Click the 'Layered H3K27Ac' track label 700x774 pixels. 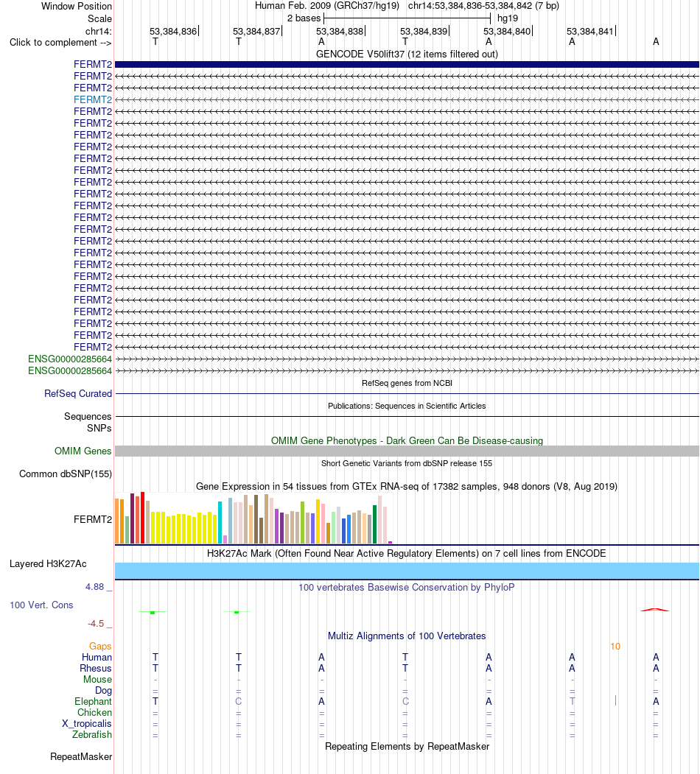pyautogui.click(x=48, y=563)
